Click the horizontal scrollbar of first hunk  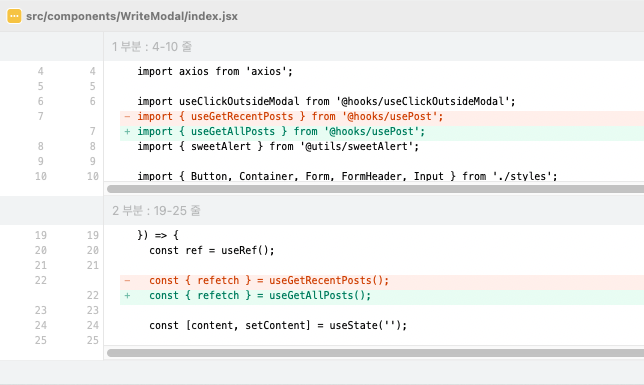pyautogui.click(x=375, y=189)
